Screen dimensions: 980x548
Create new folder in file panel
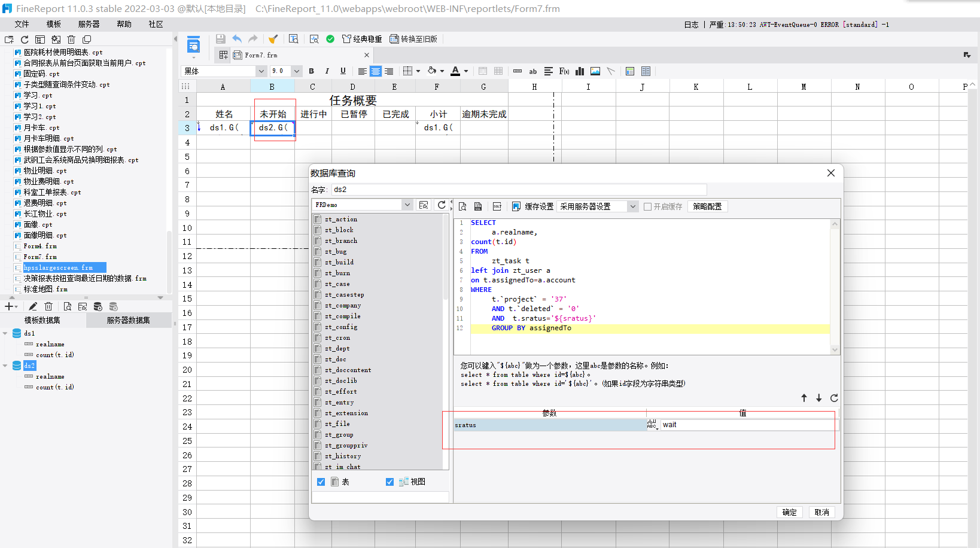9,39
